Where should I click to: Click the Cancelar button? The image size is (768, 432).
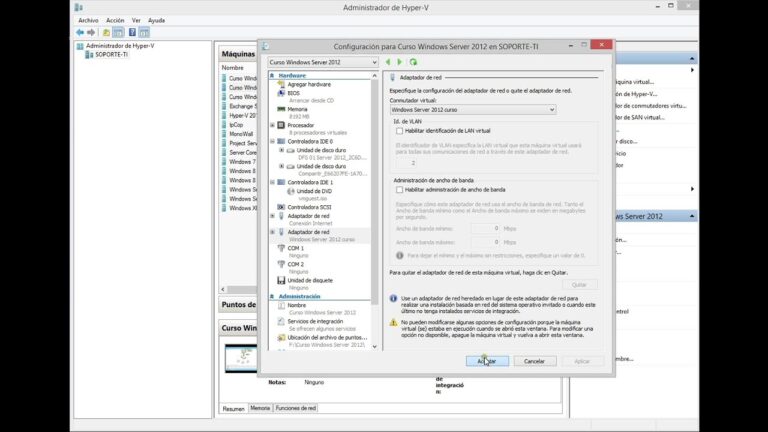(x=534, y=361)
